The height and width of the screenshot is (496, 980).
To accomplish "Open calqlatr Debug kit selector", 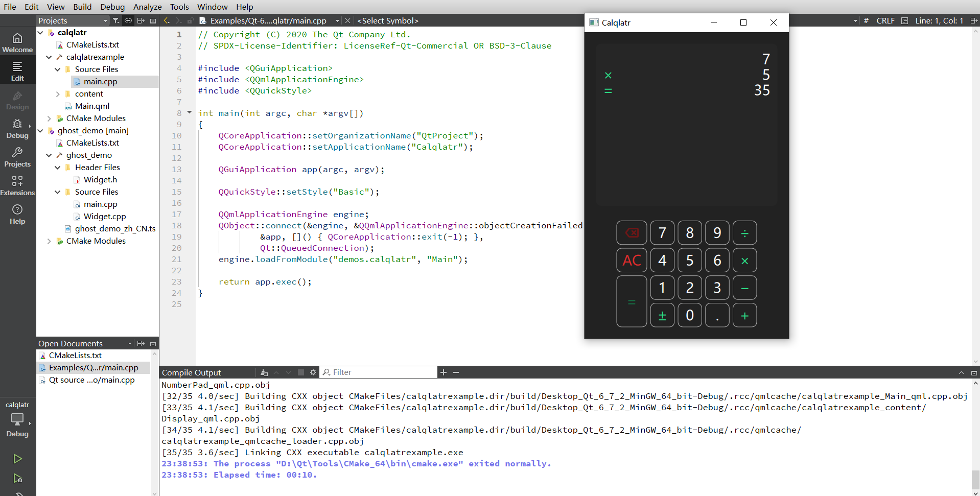I will pyautogui.click(x=17, y=419).
